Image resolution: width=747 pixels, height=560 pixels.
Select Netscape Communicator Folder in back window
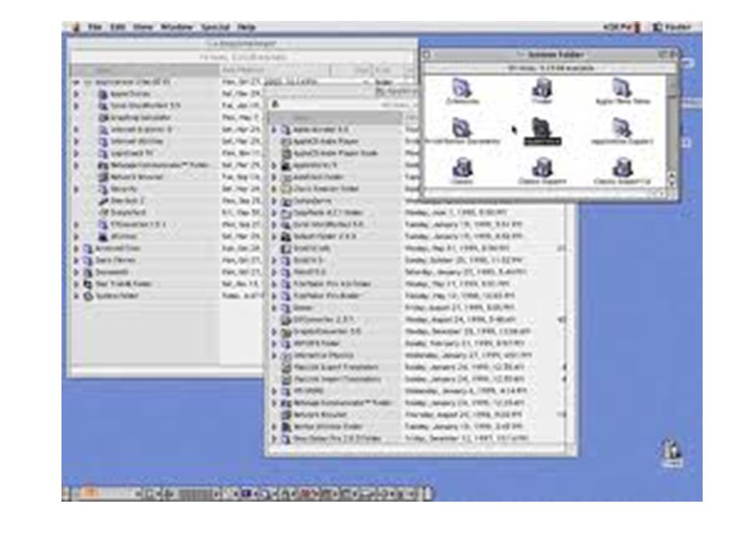[x=153, y=165]
